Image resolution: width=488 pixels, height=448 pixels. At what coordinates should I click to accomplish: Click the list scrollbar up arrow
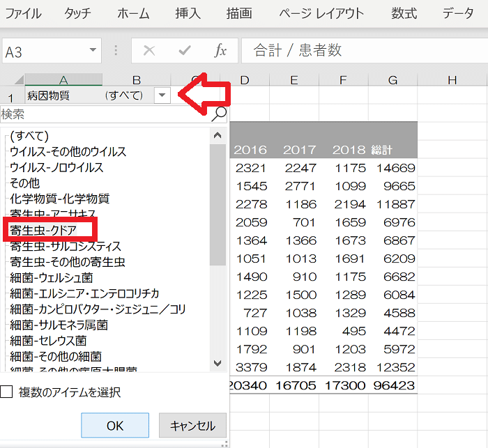pos(218,135)
